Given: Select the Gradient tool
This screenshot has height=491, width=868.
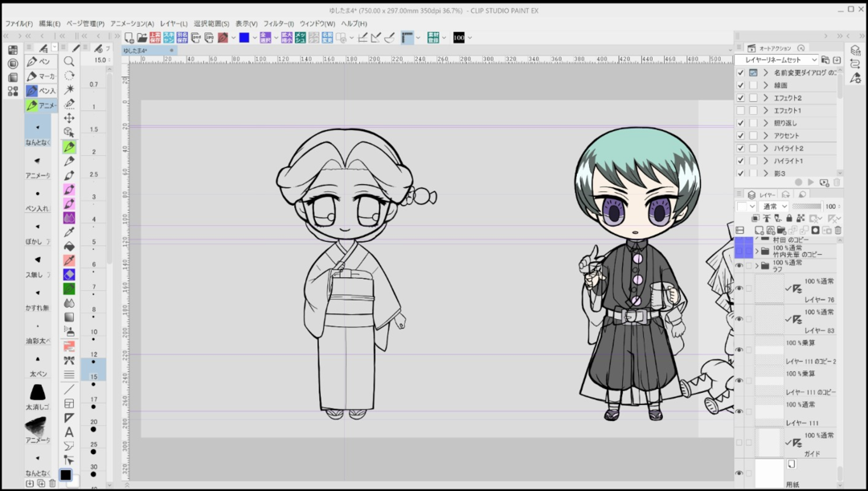Looking at the screenshot, I should [x=69, y=317].
